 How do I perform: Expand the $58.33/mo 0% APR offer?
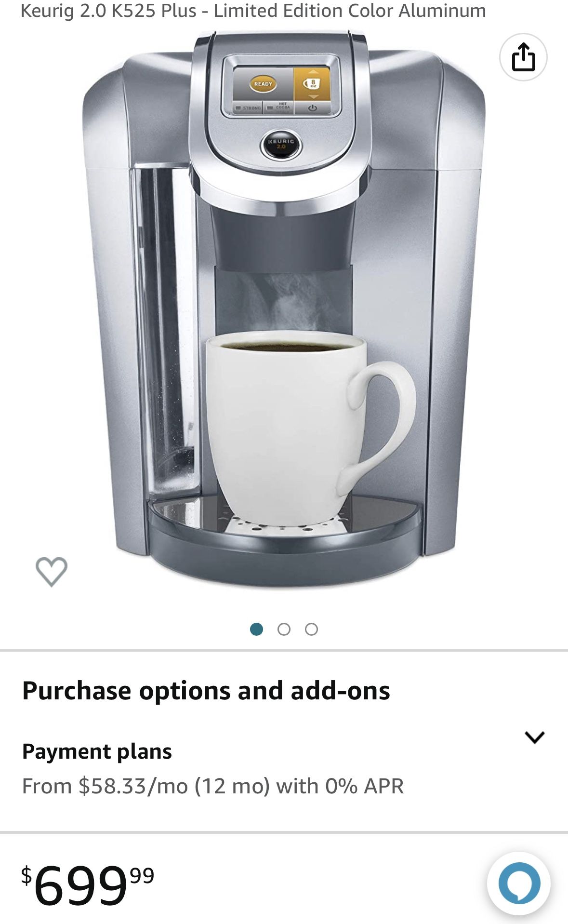[x=213, y=786]
